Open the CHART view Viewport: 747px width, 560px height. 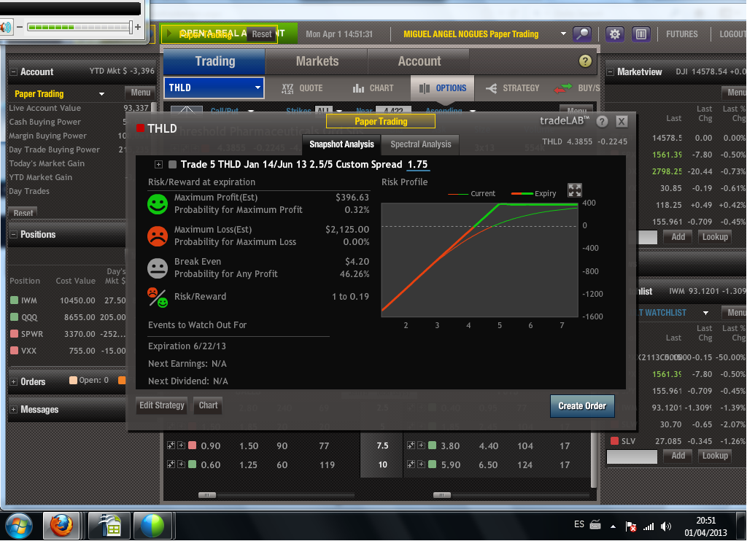click(x=373, y=88)
